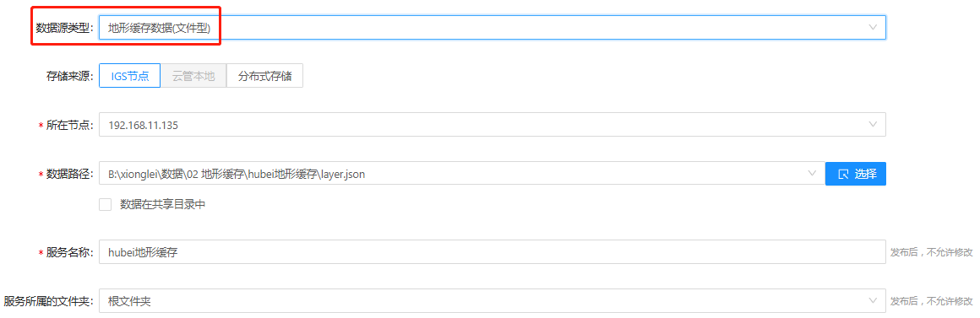Screen dimensions: 980x318
Task: Click the 数据源类型 label
Action: point(63,28)
